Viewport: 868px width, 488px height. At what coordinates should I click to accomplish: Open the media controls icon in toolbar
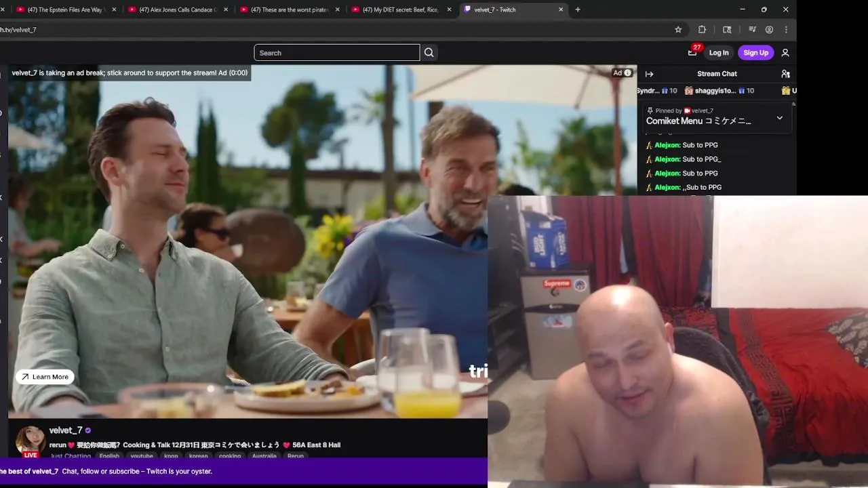tap(752, 30)
